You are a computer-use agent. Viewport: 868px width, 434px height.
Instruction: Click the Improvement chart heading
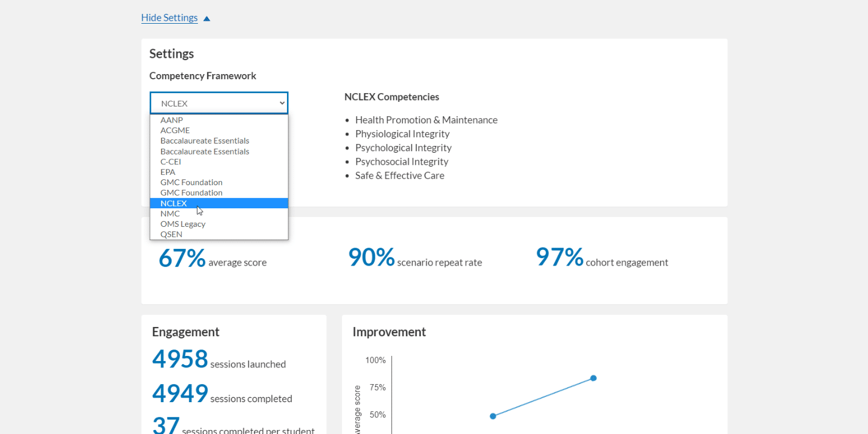(389, 332)
